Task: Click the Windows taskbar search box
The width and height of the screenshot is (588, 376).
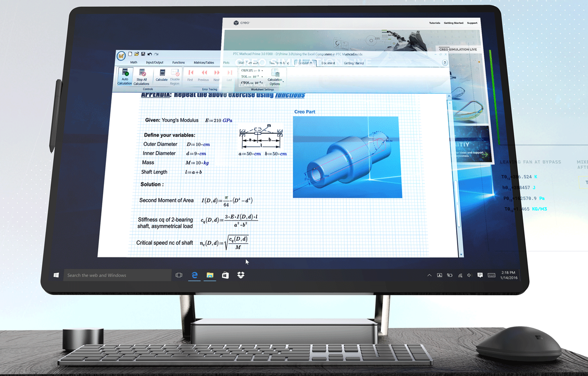Action: coord(117,275)
